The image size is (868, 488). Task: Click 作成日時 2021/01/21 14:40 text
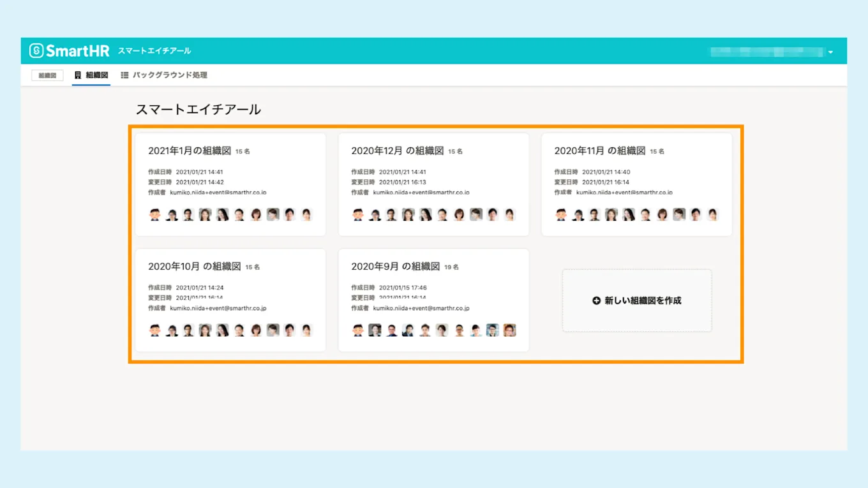(592, 172)
